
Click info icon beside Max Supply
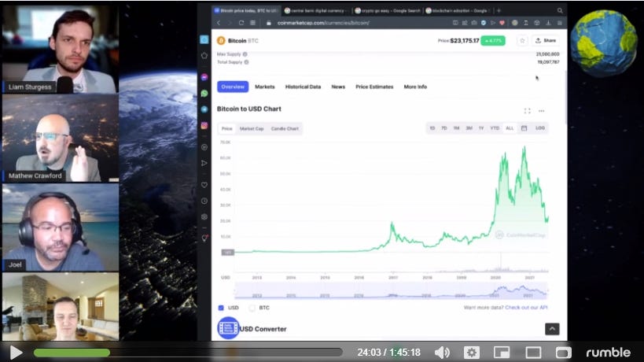(245, 54)
